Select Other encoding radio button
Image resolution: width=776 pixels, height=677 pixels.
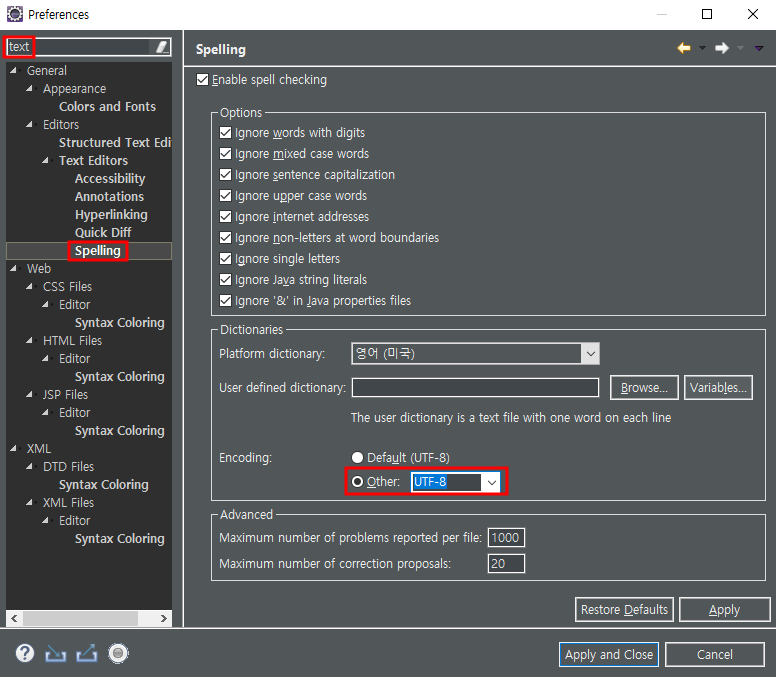point(357,482)
